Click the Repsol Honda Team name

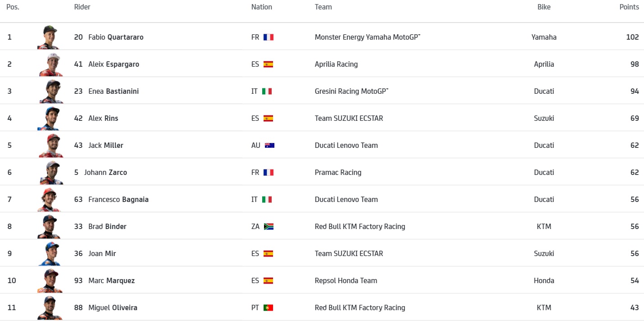click(346, 280)
